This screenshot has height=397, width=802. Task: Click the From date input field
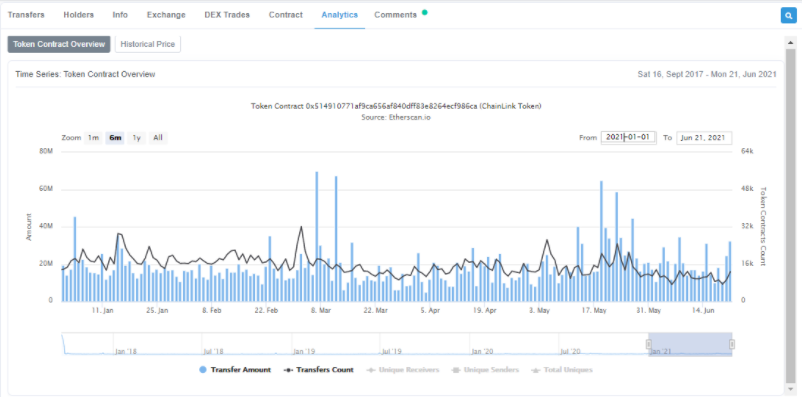(629, 138)
